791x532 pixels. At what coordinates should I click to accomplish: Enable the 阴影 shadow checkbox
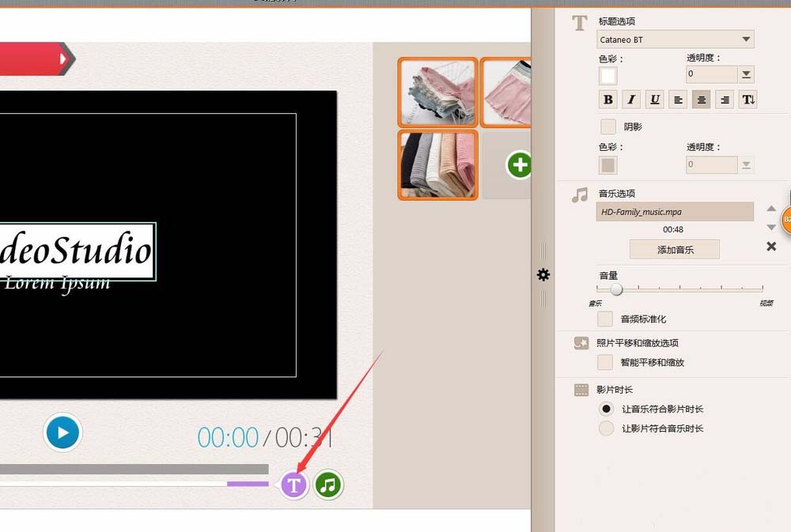tap(607, 126)
